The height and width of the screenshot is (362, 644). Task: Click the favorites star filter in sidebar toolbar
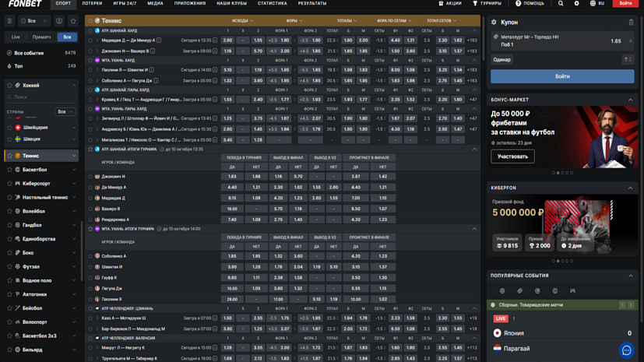(73, 21)
